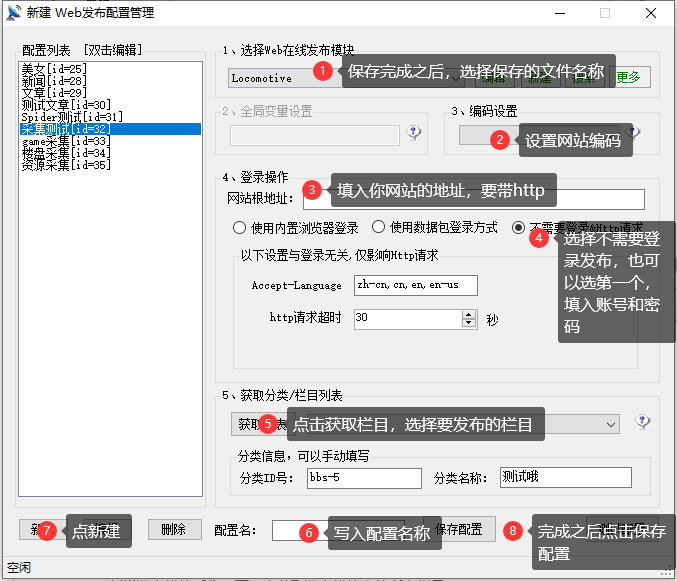This screenshot has width=677, height=581.
Task: Click the 分类名称 field containing 测试哦
Action: click(x=566, y=477)
